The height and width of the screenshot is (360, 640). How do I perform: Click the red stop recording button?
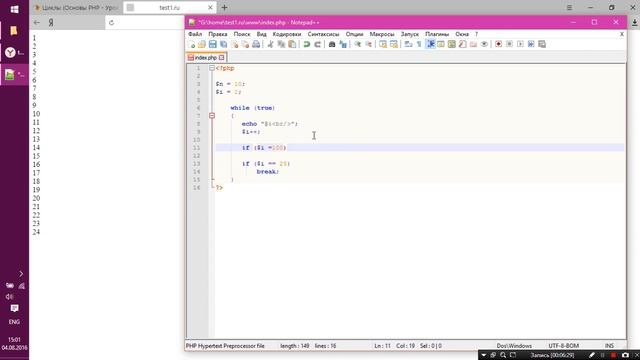point(613,355)
